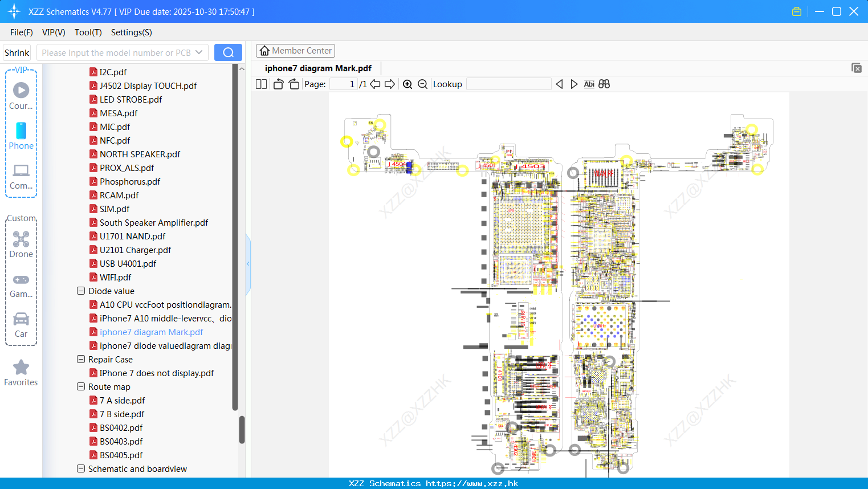Rotate page clockwise icon

pos(294,84)
